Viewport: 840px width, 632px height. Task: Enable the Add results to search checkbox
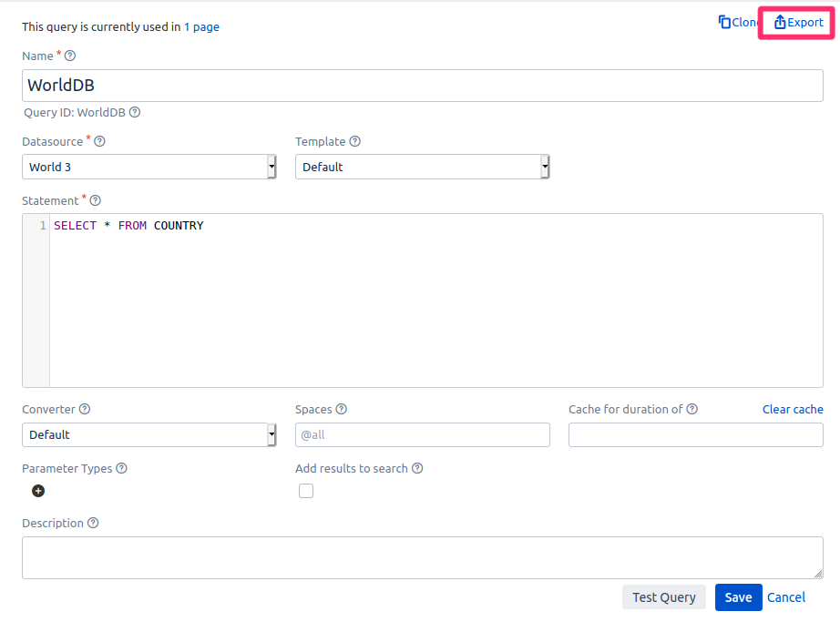tap(306, 491)
